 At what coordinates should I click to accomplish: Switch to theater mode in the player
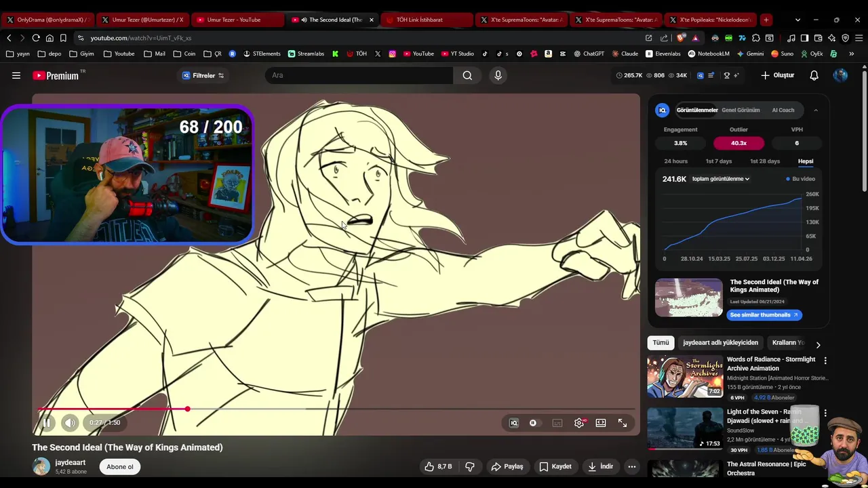click(x=601, y=423)
